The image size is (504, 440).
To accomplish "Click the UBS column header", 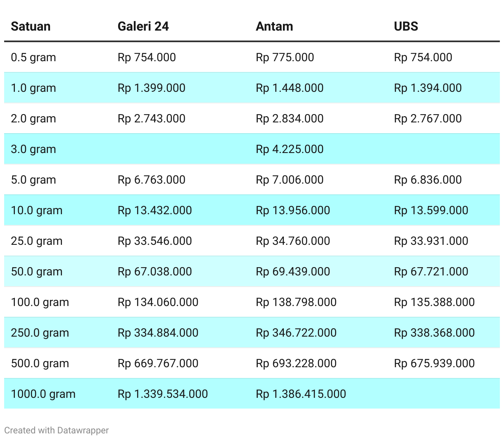I will point(406,26).
